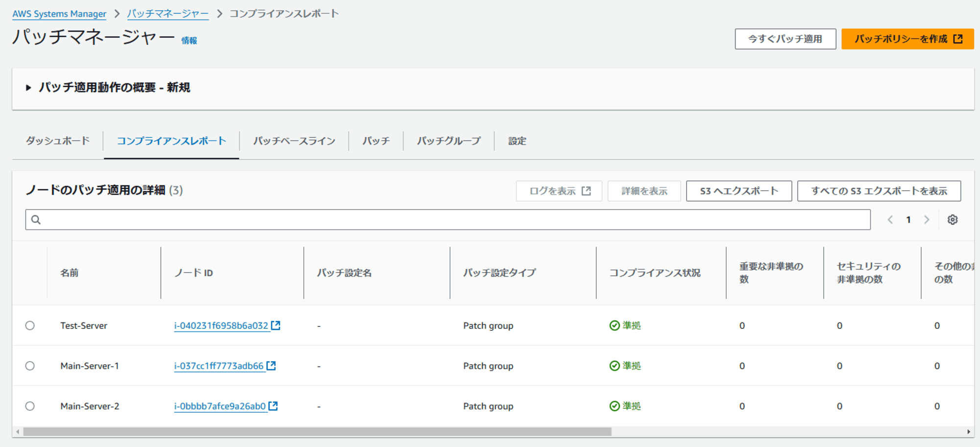
Task: Click the horizontal scrollbar thumb
Action: click(317, 432)
